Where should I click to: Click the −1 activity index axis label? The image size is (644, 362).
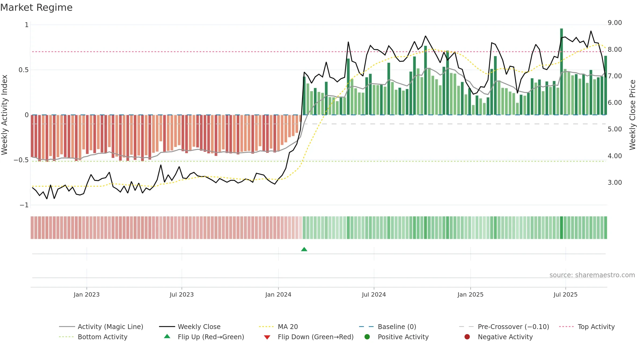(24, 205)
